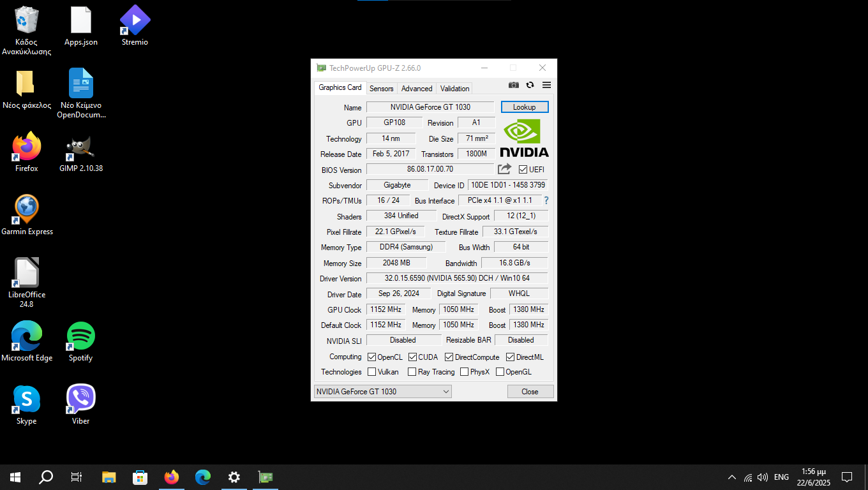Click the Device ID value 10DE 1D01

(508, 185)
